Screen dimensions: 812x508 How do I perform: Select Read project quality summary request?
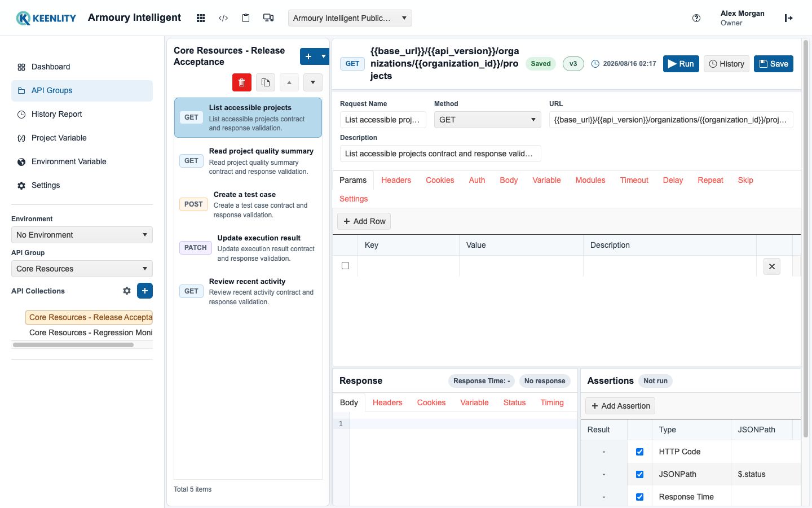click(x=248, y=161)
